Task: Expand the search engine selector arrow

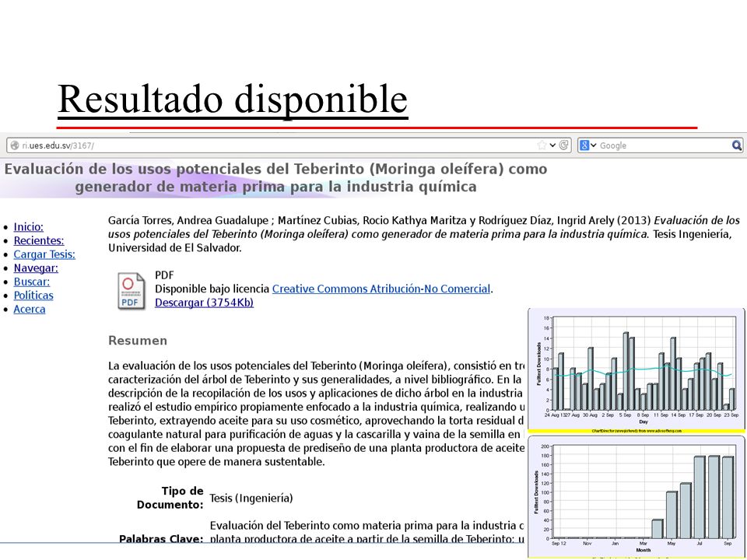Action: click(x=593, y=145)
